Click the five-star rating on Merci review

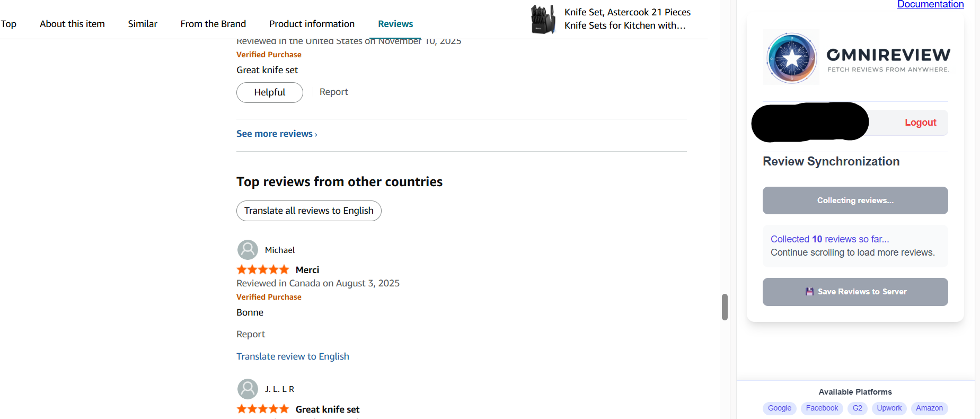pos(263,269)
